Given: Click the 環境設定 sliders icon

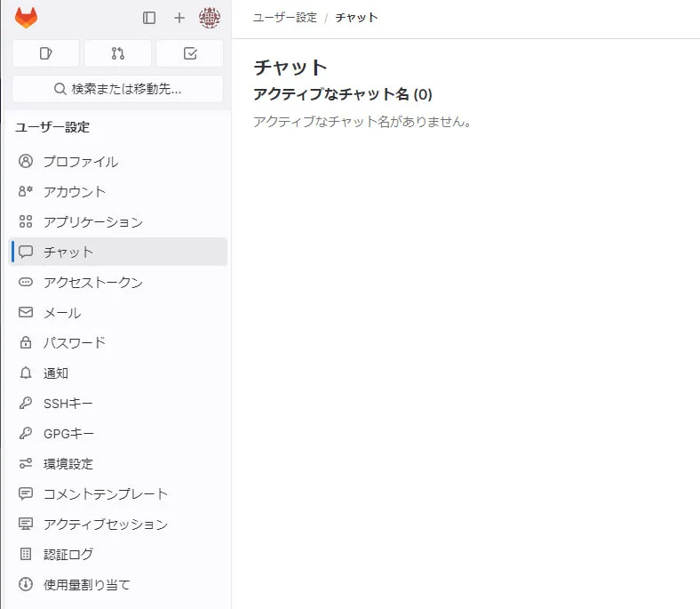Looking at the screenshot, I should (x=26, y=464).
